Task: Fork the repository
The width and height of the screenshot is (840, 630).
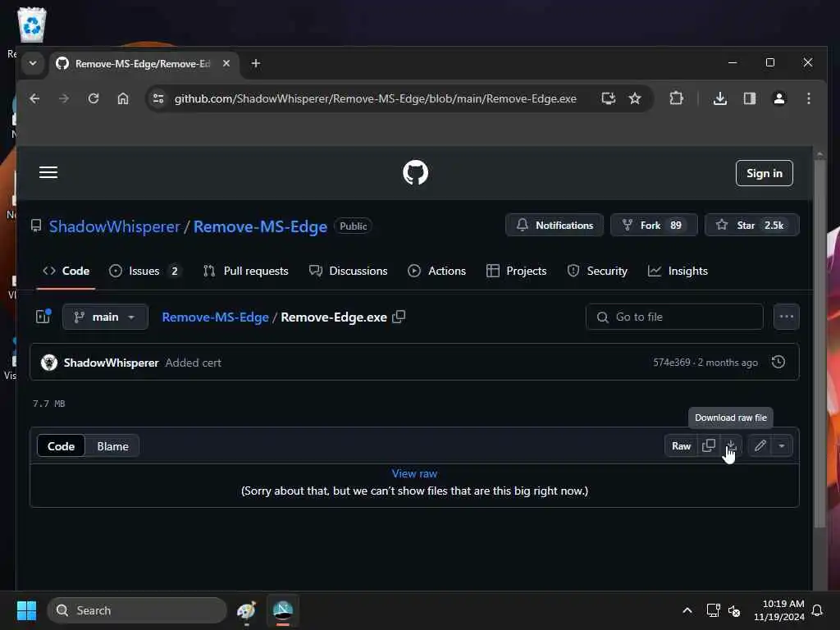Action: [654, 225]
